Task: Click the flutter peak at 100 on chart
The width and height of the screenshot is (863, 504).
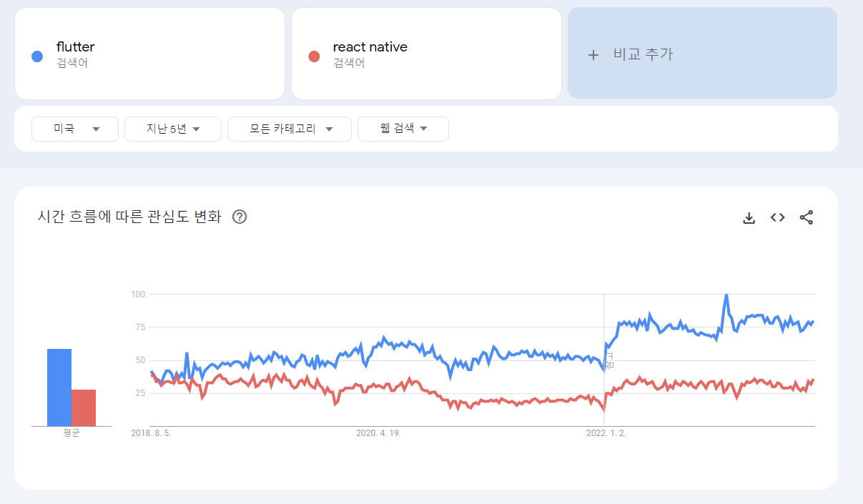Action: coord(726,295)
